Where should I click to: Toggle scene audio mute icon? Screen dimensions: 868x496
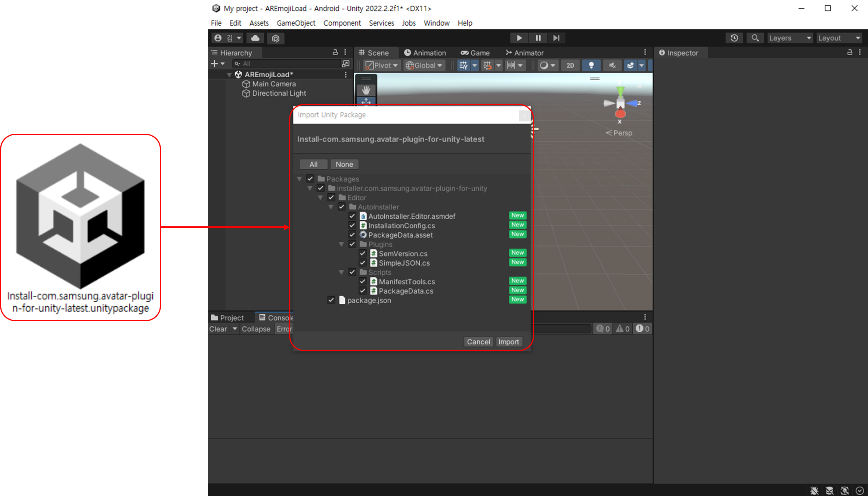(x=613, y=65)
